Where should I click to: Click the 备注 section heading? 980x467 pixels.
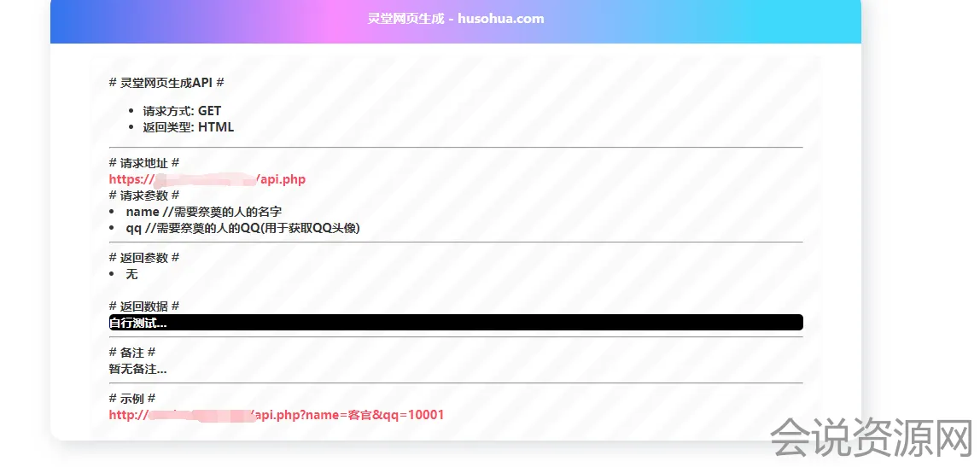tap(132, 353)
